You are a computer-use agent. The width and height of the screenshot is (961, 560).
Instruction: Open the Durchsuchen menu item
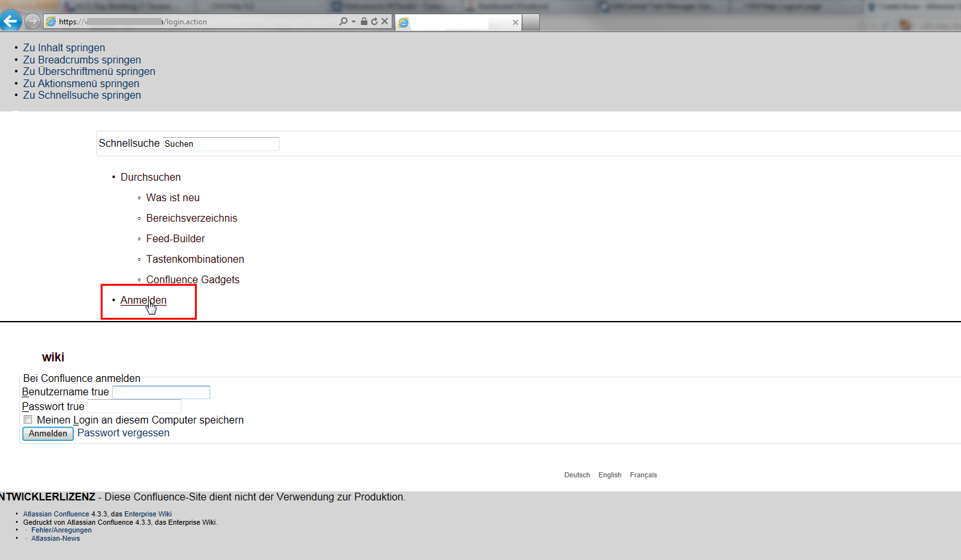[151, 177]
